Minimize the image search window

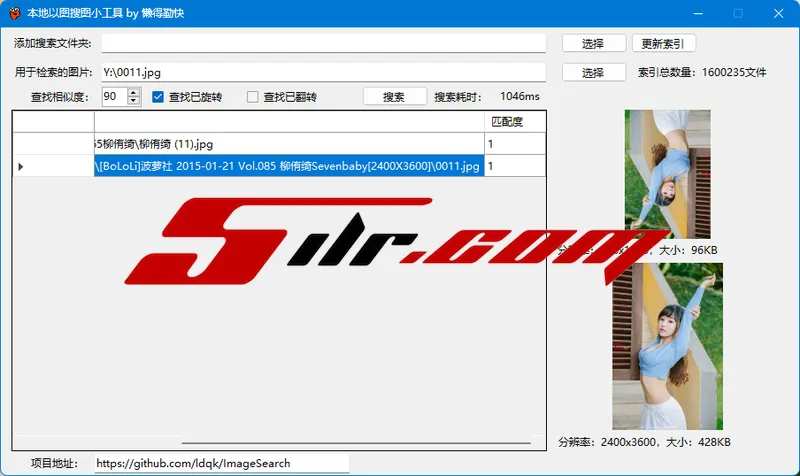pos(698,13)
